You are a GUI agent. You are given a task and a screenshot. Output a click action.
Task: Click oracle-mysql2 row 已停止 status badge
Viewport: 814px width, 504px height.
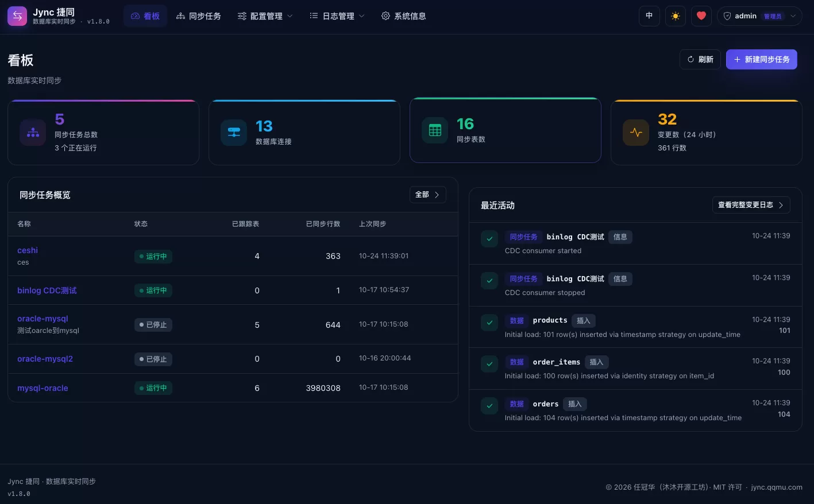153,359
